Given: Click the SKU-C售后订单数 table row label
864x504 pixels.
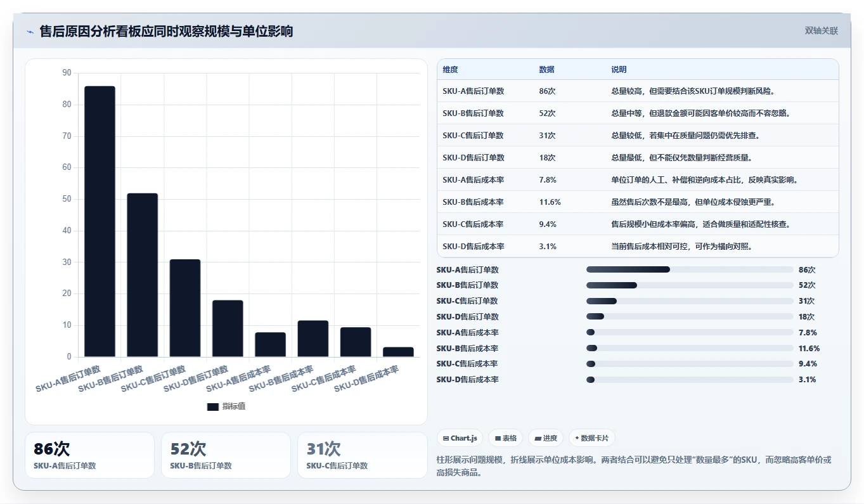Looking at the screenshot, I should tap(473, 136).
